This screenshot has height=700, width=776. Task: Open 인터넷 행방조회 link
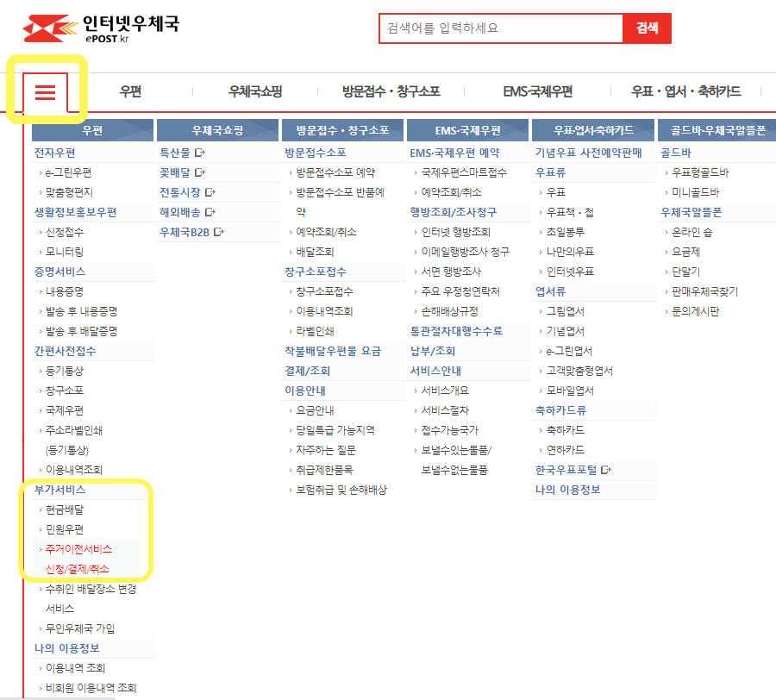click(456, 232)
